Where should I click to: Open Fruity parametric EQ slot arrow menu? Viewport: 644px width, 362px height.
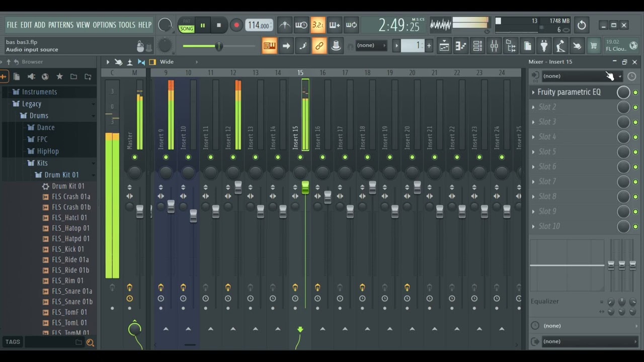pyautogui.click(x=533, y=93)
